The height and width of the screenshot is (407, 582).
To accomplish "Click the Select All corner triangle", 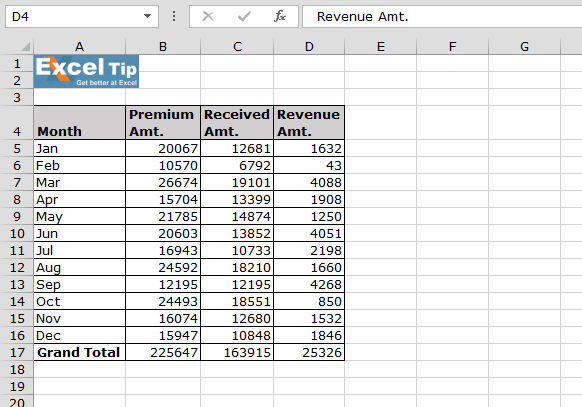I will [26, 46].
